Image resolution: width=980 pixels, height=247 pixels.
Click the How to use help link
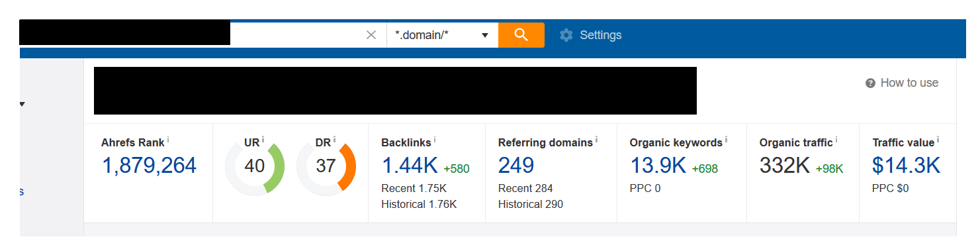click(x=902, y=83)
